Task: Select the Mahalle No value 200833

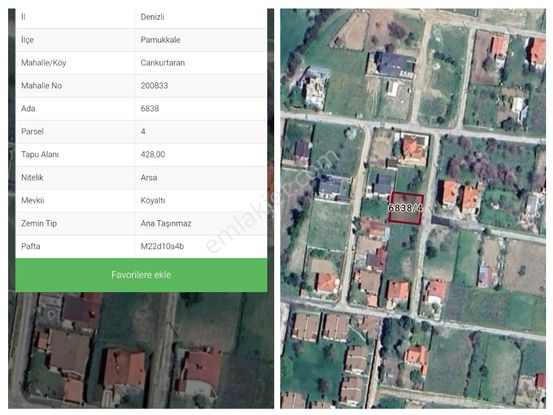Action: (154, 86)
